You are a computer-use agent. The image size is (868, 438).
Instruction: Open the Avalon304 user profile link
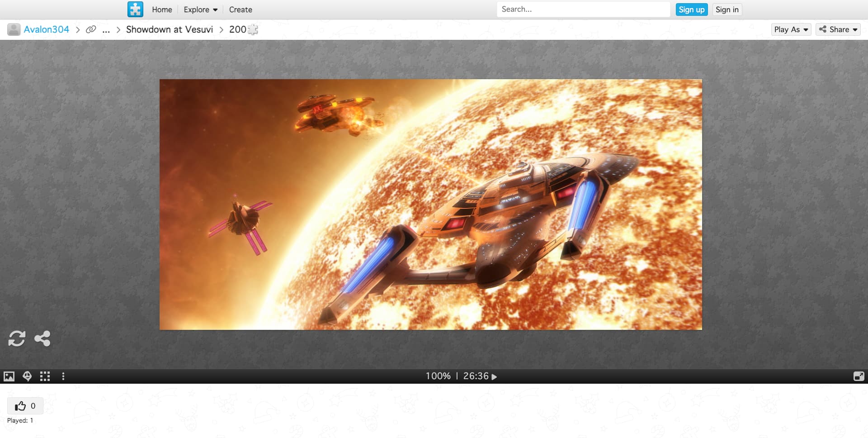[x=46, y=29]
